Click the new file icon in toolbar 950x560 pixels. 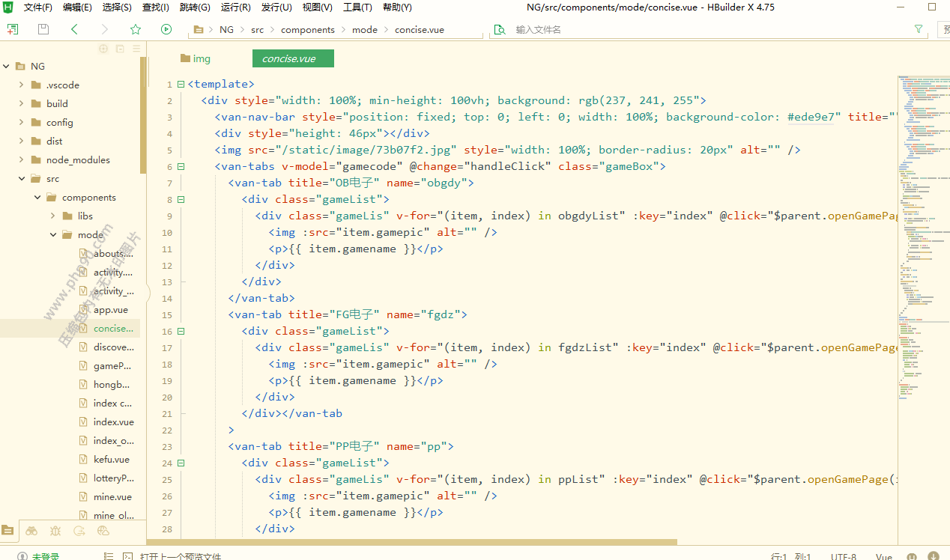tap(13, 29)
